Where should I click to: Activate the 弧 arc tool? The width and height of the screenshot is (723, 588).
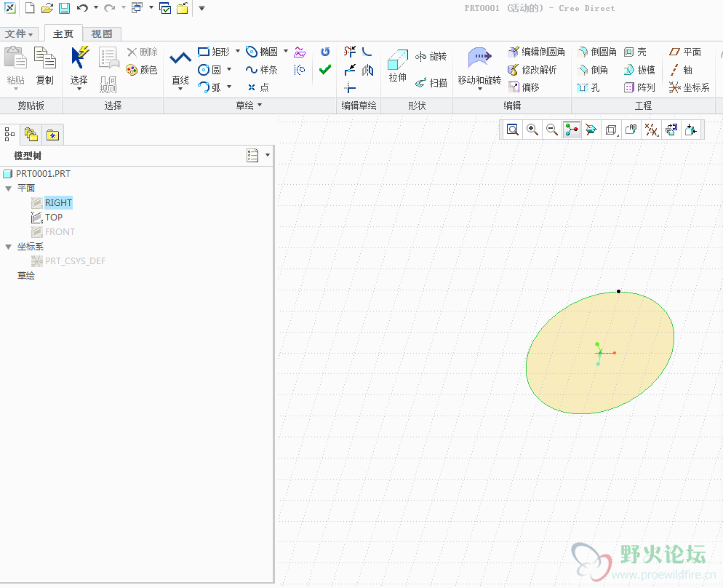(209, 87)
